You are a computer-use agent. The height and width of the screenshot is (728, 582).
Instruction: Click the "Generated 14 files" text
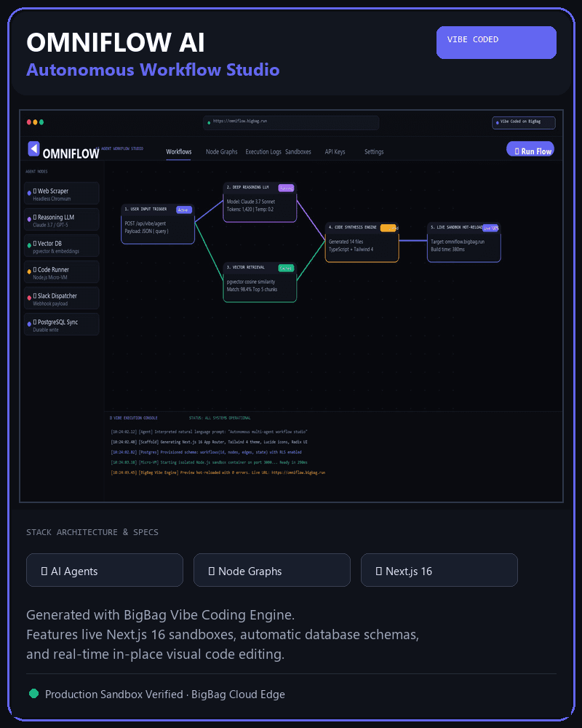pos(346,242)
